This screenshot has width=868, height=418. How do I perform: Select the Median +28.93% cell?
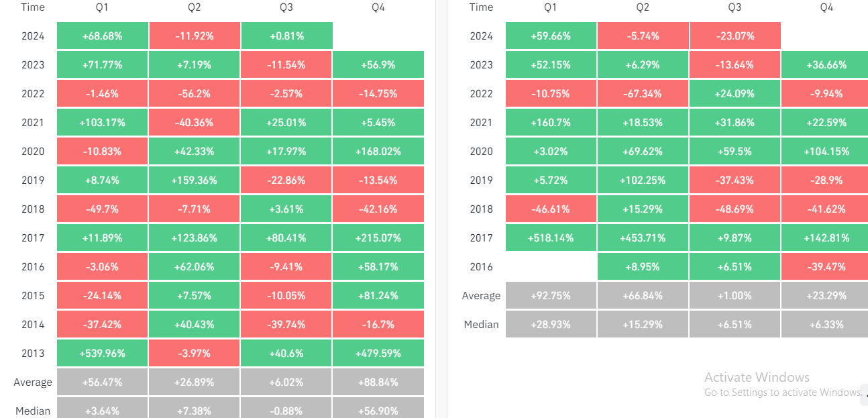(x=551, y=325)
